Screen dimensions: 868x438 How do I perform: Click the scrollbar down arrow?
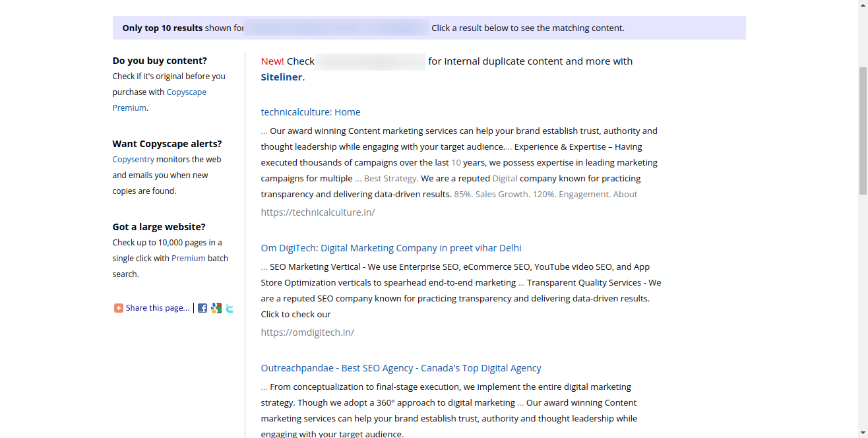[863, 432]
